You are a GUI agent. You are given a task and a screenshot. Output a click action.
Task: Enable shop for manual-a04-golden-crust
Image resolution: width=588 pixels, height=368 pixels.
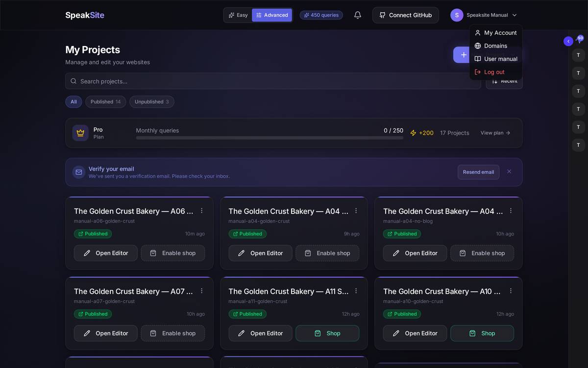point(327,253)
